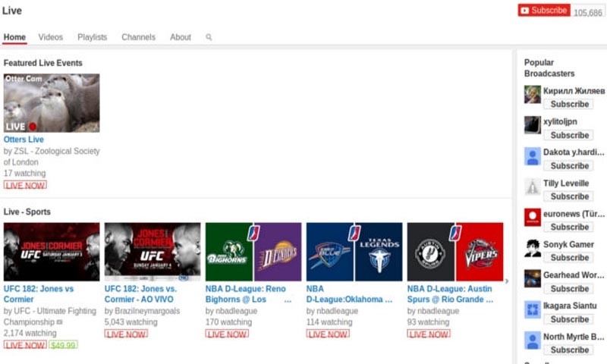Click the search magnifier icon in channel tabs
The image size is (607, 364).
pos(209,37)
